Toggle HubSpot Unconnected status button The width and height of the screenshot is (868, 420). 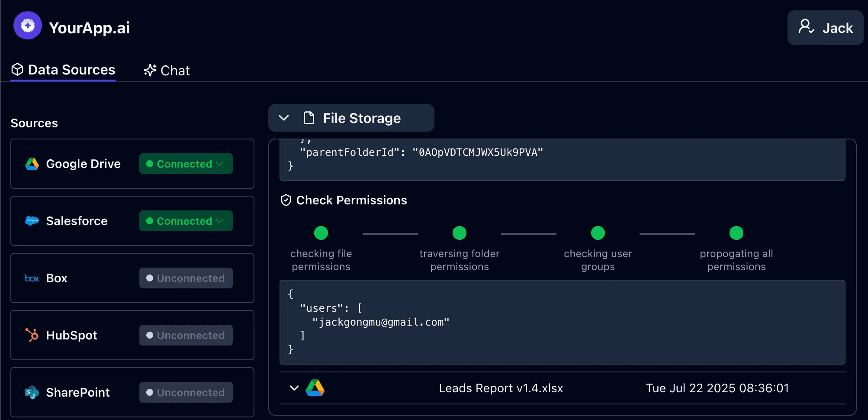pos(186,335)
